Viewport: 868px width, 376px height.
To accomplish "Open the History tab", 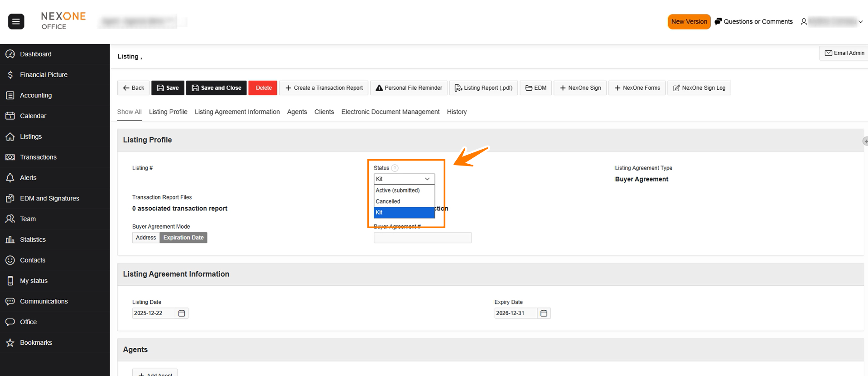I will pos(457,112).
